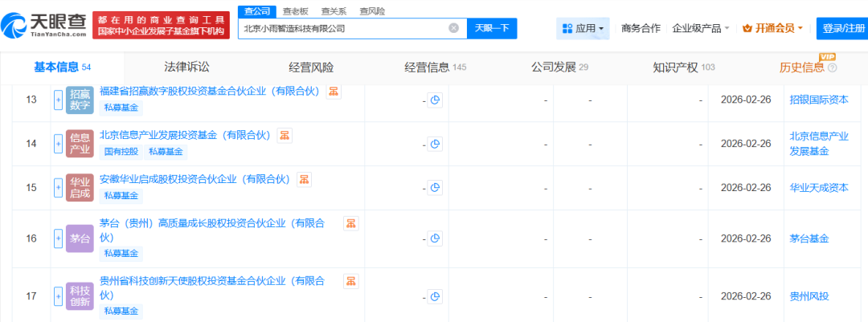The image size is (868, 322).
Task: Switch to the 查关系 search tab
Action: (334, 11)
